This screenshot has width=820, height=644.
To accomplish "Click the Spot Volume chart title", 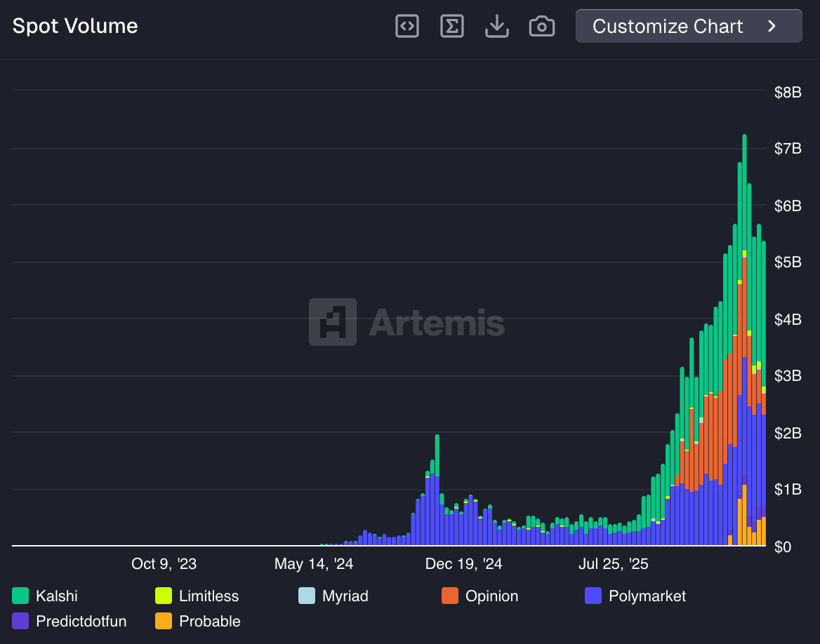I will pos(75,26).
